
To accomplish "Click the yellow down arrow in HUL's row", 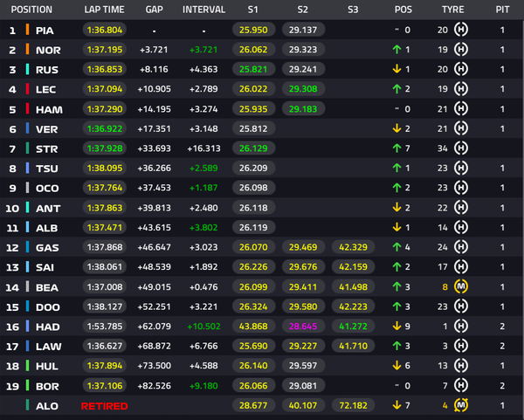I will [396, 366].
